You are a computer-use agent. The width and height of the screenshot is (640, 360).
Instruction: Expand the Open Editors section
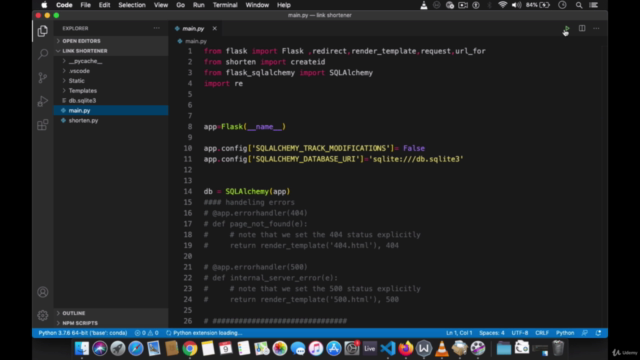81,41
